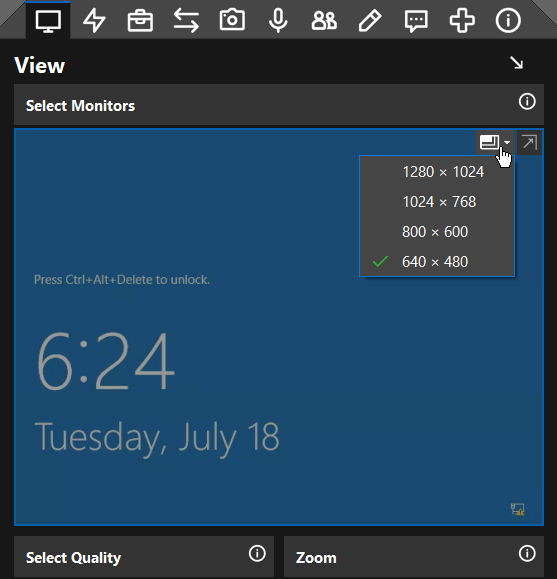Show info for Zoom section
Viewport: 557px width, 579px height.
527,553
